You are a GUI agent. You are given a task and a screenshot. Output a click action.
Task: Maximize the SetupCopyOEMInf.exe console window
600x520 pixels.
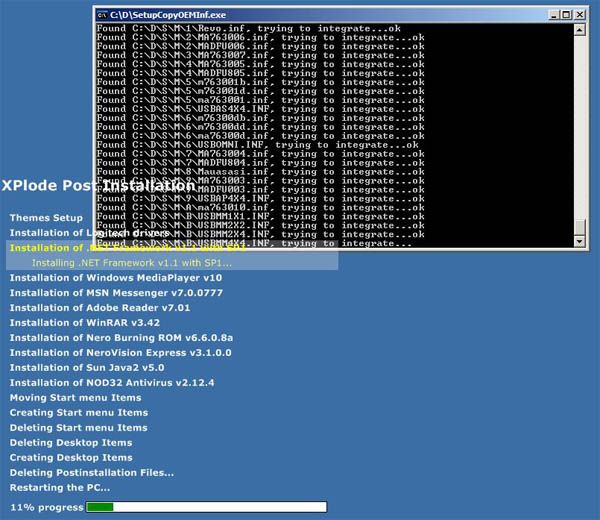click(x=566, y=15)
